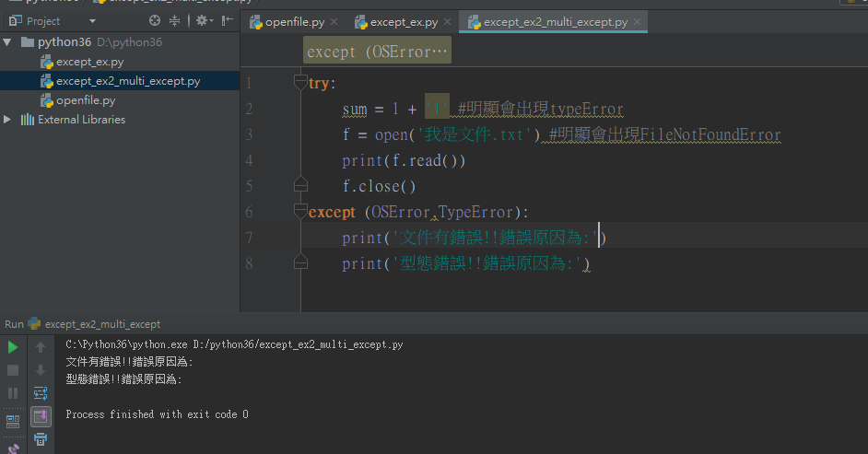Pause the program output
The width and height of the screenshot is (868, 454).
click(13, 393)
